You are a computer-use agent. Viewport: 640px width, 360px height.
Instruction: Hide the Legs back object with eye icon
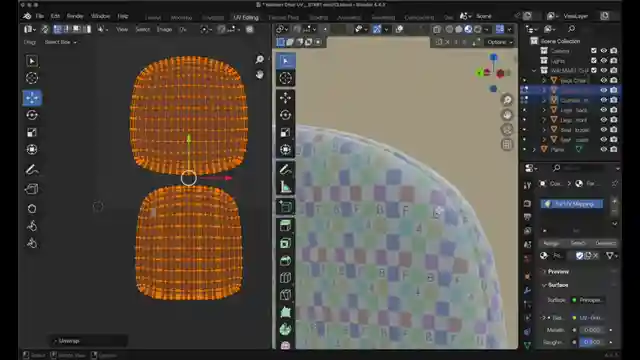tap(604, 110)
